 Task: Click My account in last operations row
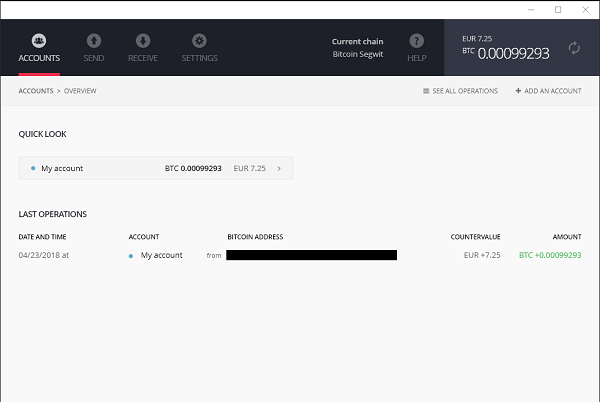click(161, 255)
